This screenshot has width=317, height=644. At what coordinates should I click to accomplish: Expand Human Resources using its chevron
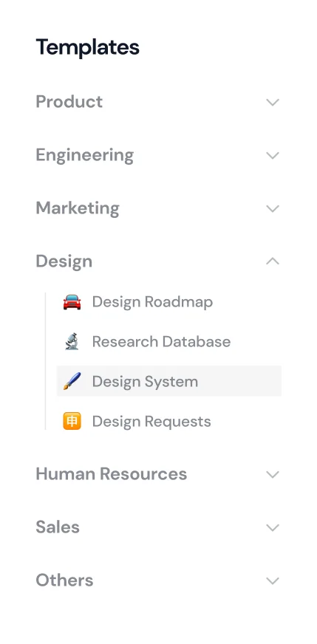click(x=273, y=474)
